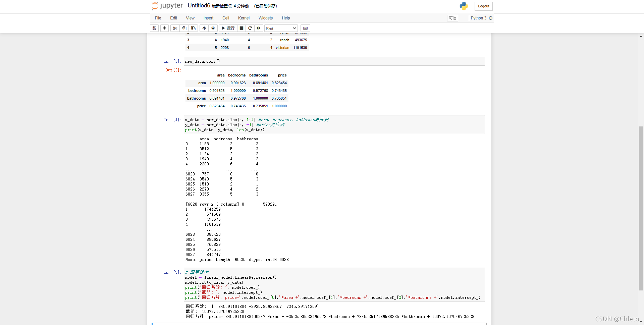Image resolution: width=644 pixels, height=325 pixels.
Task: Select the In [3] prompt
Action: click(x=172, y=61)
